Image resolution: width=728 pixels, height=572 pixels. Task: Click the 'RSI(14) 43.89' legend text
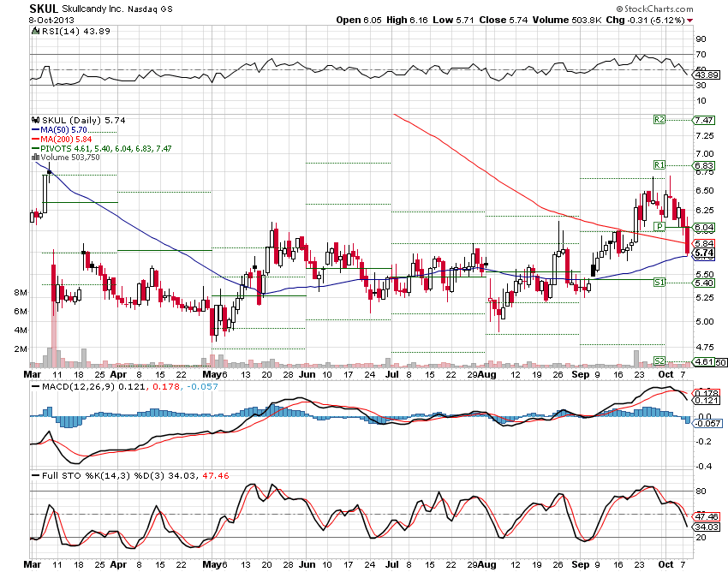pyautogui.click(x=76, y=31)
